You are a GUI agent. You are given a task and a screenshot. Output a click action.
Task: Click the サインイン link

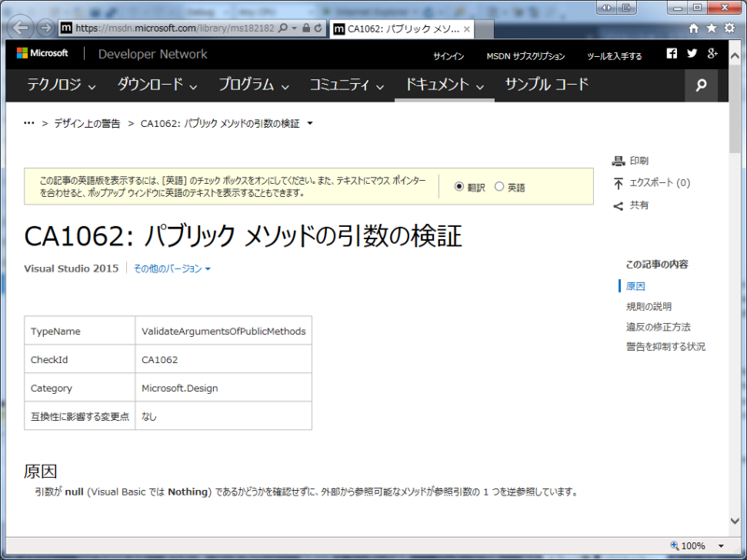pyautogui.click(x=448, y=56)
